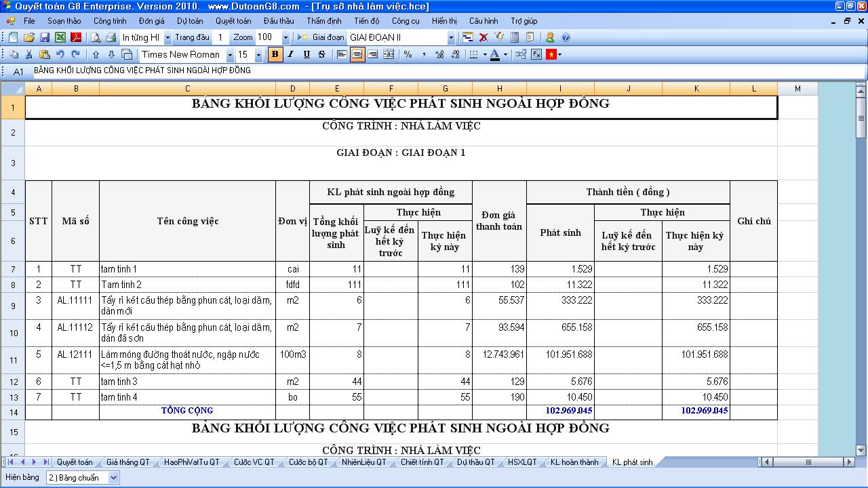The image size is (868, 488).
Task: Click the filter funnel with lightning icon
Action: pyautogui.click(x=499, y=38)
